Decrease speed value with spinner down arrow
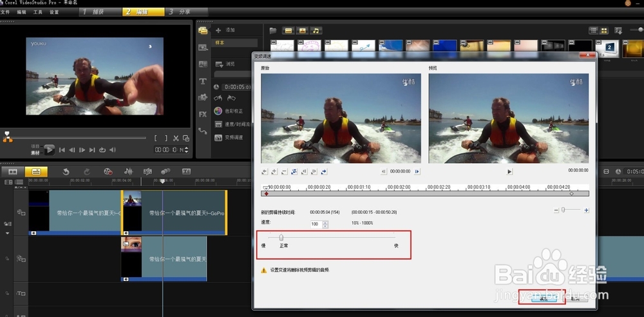 325,226
